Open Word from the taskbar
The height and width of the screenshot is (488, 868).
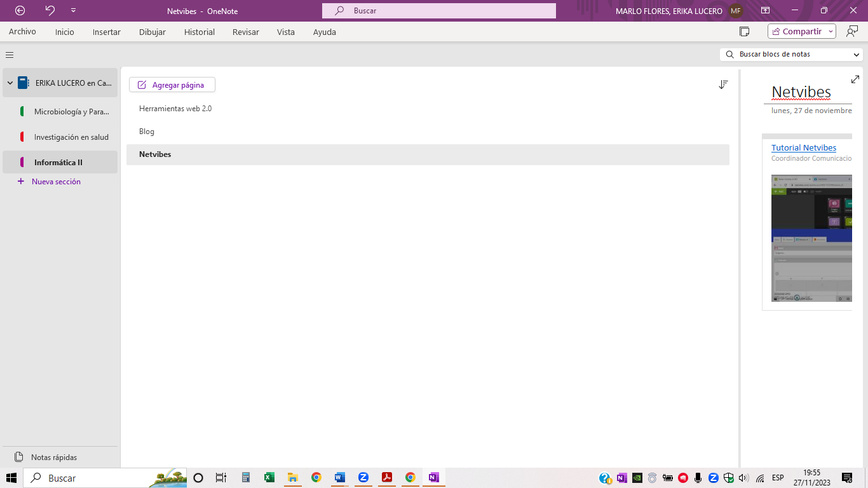(339, 478)
